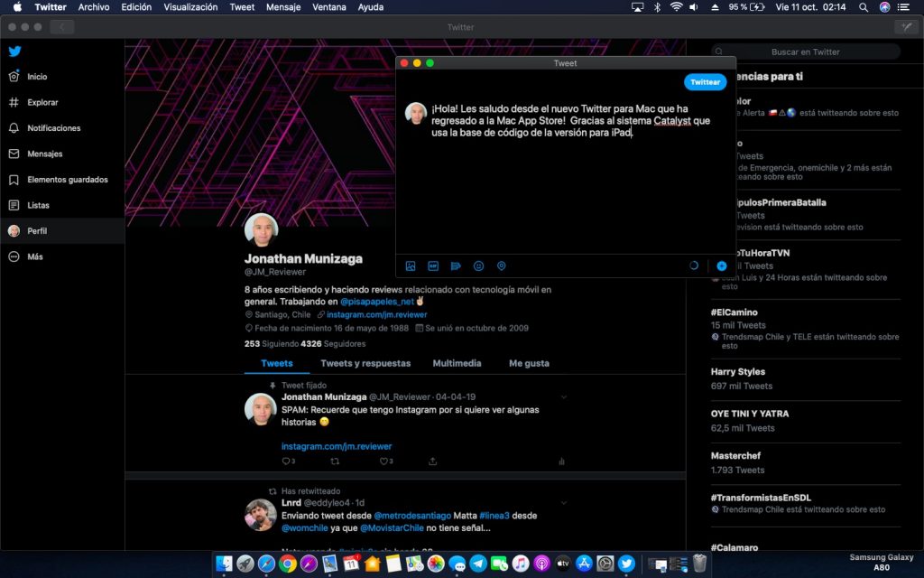
Task: Expand options chevron on pinned tweet
Action: (564, 397)
